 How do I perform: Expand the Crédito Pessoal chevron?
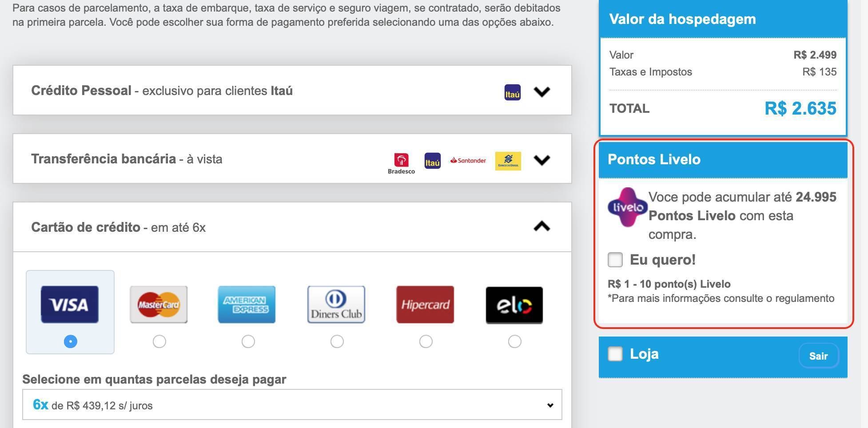click(x=542, y=91)
